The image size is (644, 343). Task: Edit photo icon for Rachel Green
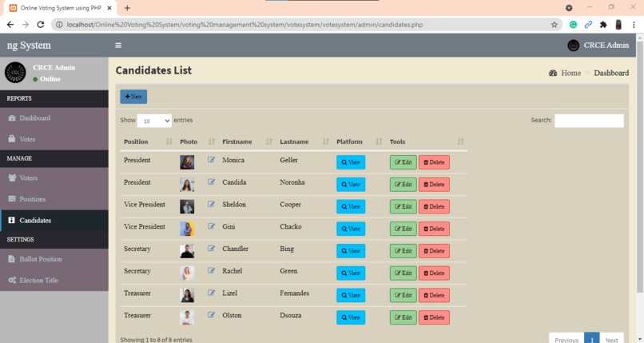[x=211, y=271]
